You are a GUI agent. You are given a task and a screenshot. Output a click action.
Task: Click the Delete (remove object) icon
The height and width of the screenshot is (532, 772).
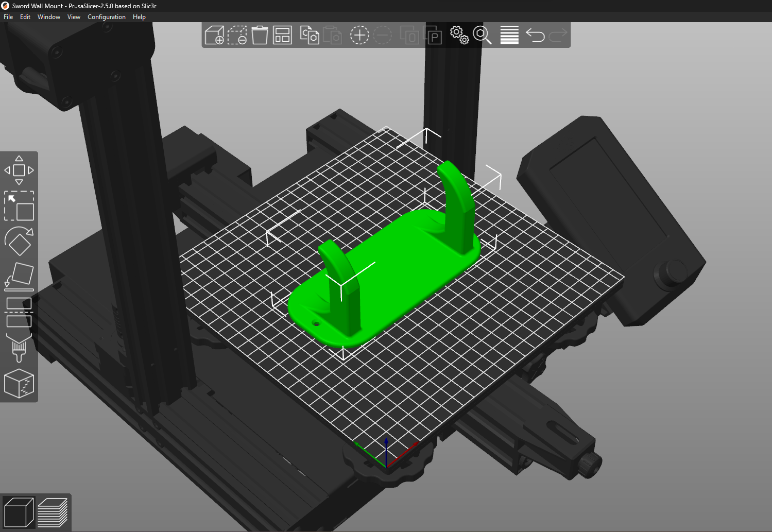coord(237,35)
